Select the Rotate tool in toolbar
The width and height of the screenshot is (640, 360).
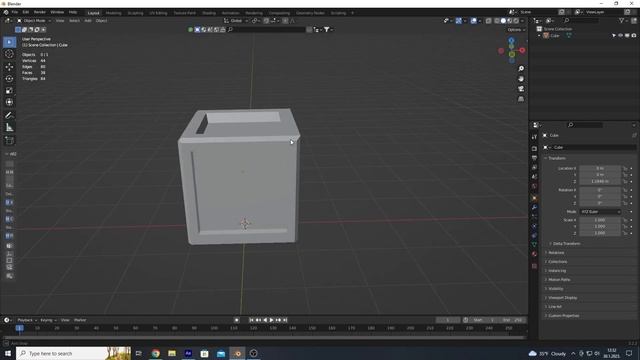[x=9, y=78]
